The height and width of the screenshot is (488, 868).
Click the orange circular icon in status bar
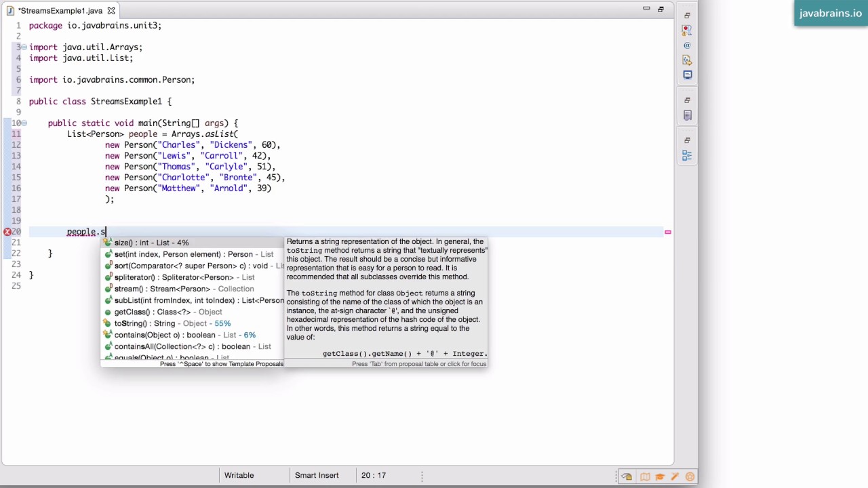(x=690, y=476)
